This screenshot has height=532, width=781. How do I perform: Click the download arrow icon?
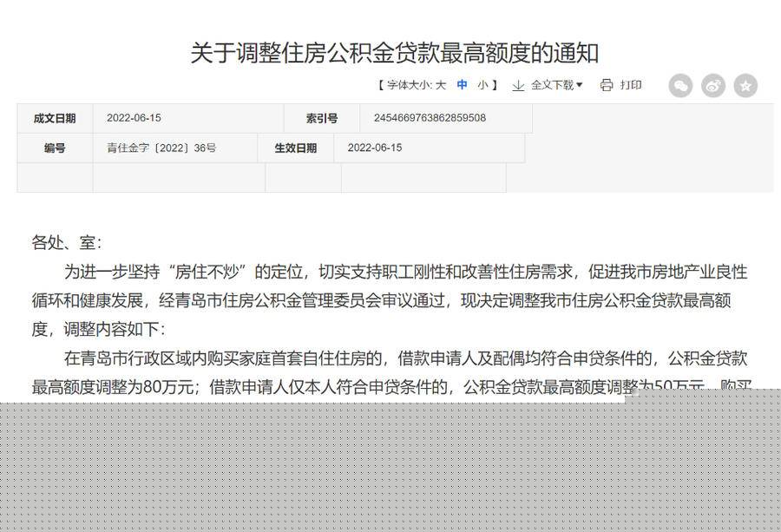click(519, 86)
